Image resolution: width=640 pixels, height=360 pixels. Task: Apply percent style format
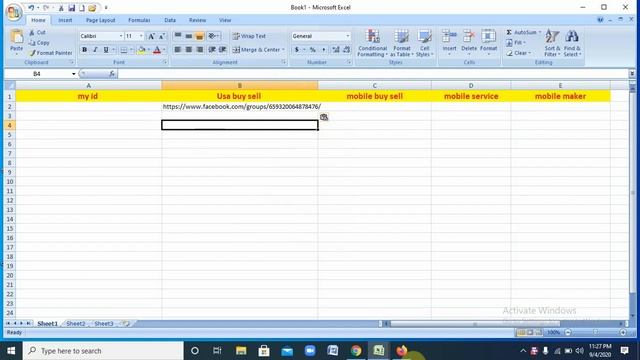pyautogui.click(x=313, y=50)
